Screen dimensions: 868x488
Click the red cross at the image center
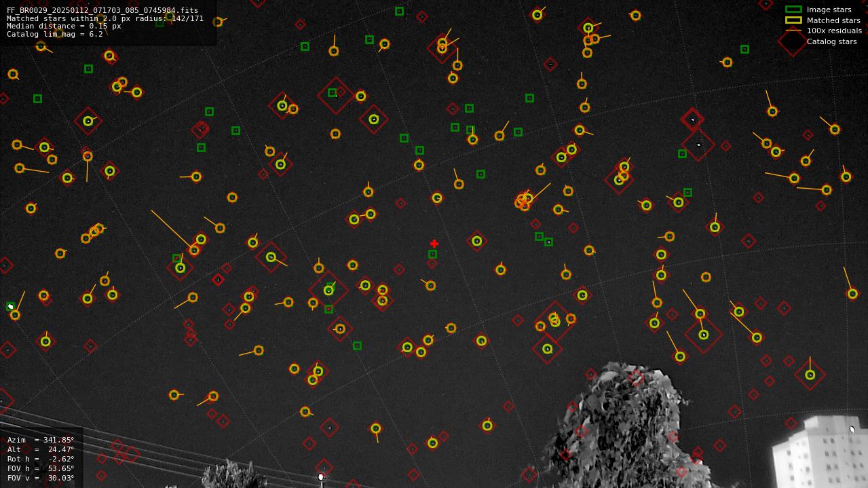pos(434,244)
